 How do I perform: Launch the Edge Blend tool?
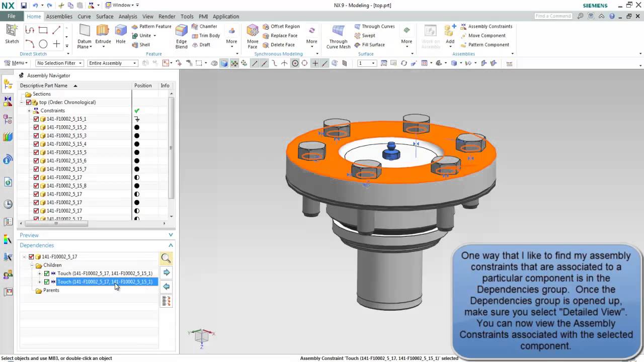pos(182,36)
